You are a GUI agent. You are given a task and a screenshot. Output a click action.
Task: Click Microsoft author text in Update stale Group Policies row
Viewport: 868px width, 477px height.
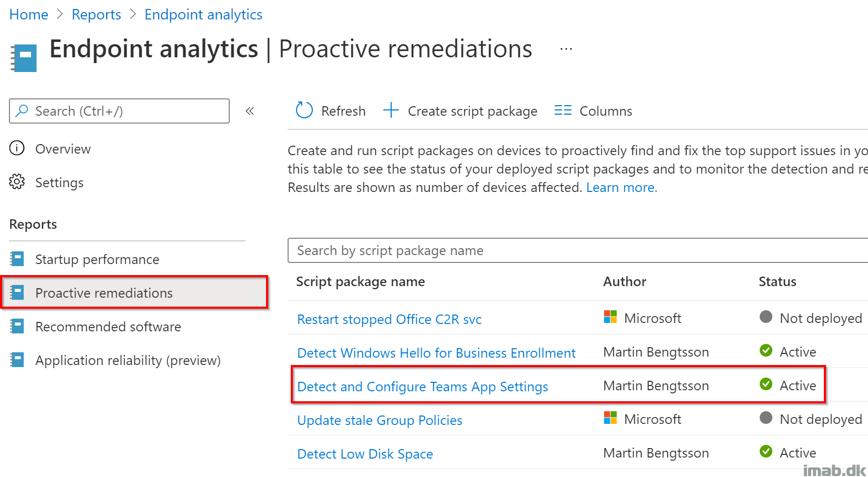pos(652,419)
